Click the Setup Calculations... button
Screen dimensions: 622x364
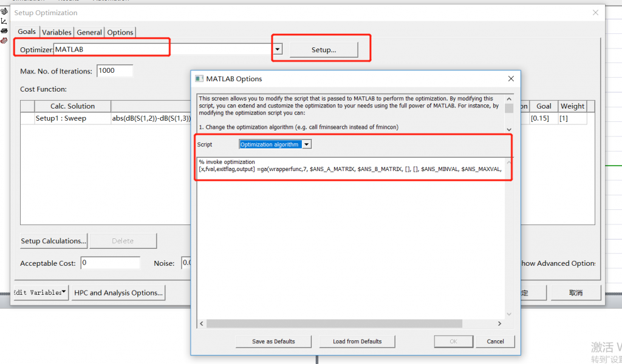[x=54, y=241]
